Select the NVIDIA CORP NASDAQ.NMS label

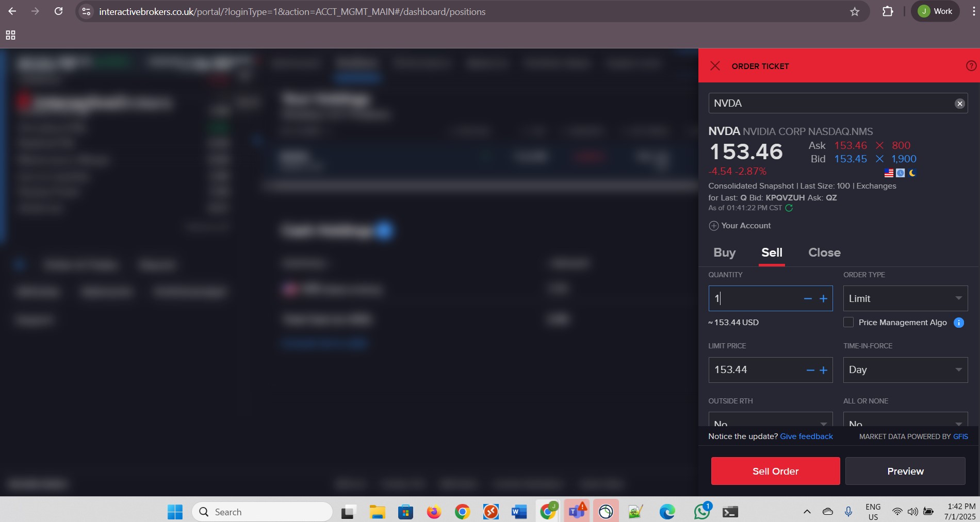coord(808,131)
